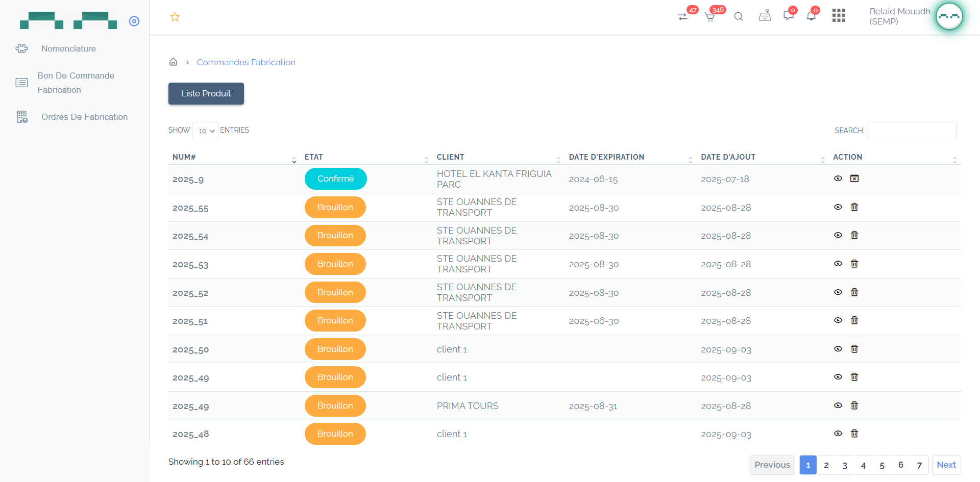Image resolution: width=980 pixels, height=482 pixels.
Task: Open Commandes Fabrication breadcrumb link
Action: (246, 62)
